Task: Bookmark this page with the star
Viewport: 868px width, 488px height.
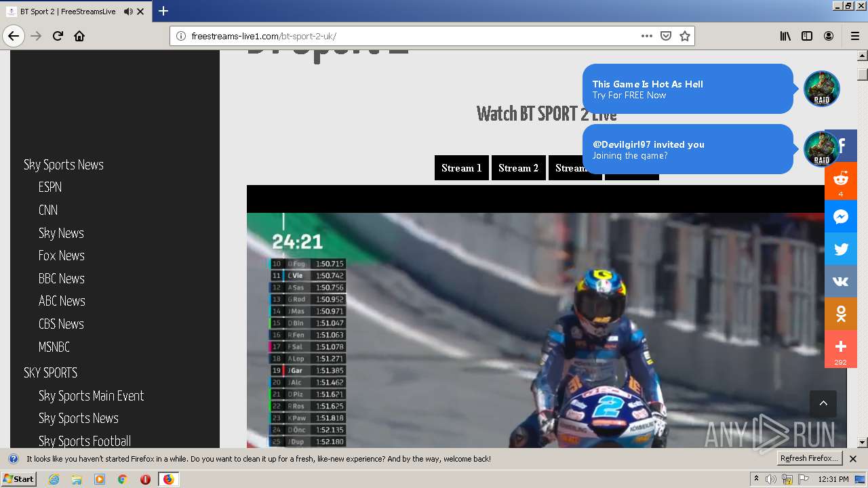Action: (x=685, y=36)
